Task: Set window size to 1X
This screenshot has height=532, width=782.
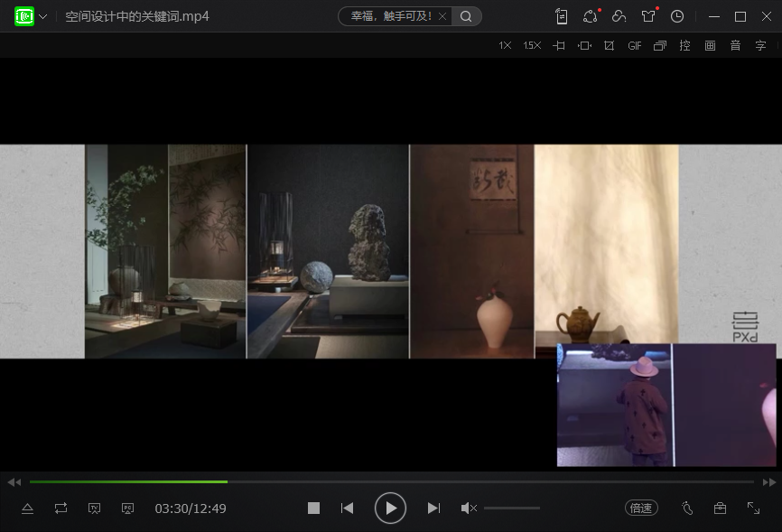Action: point(505,46)
